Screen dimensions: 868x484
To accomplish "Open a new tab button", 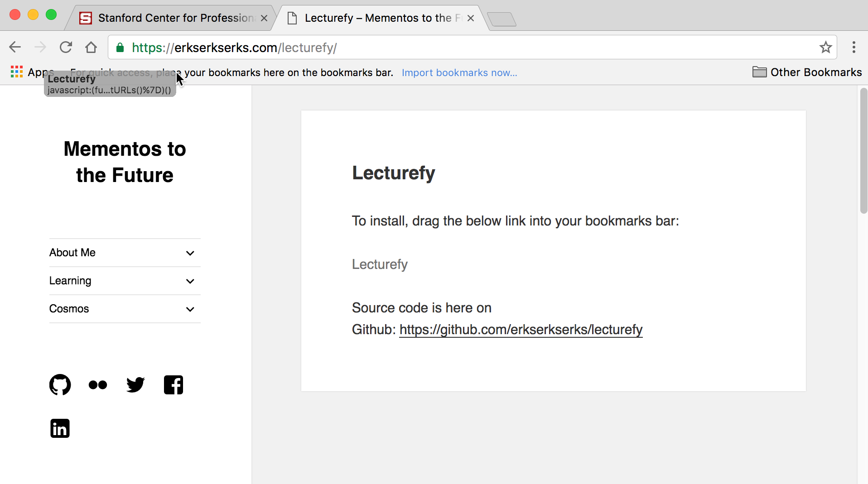I will (x=502, y=19).
